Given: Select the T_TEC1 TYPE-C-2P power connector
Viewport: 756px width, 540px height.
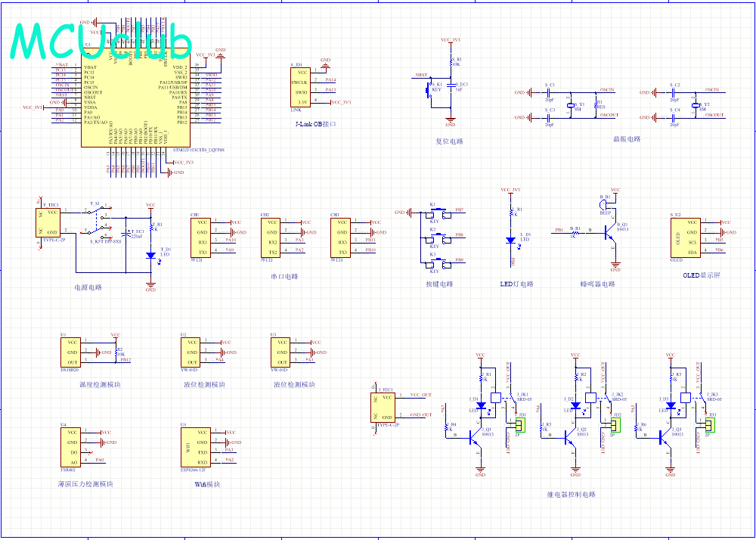Looking at the screenshot, I should [x=48, y=222].
